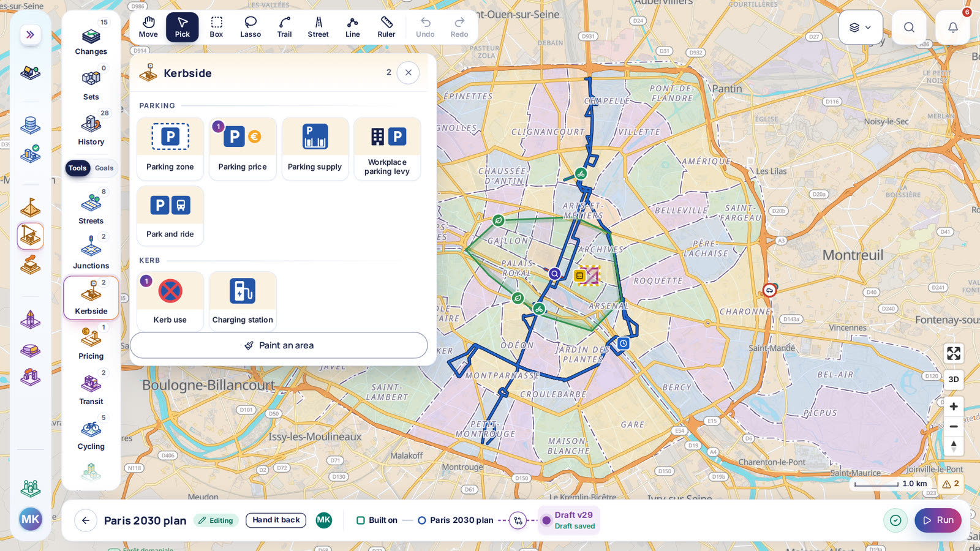
Task: Activate the Trail drawing tool
Action: pos(284,27)
